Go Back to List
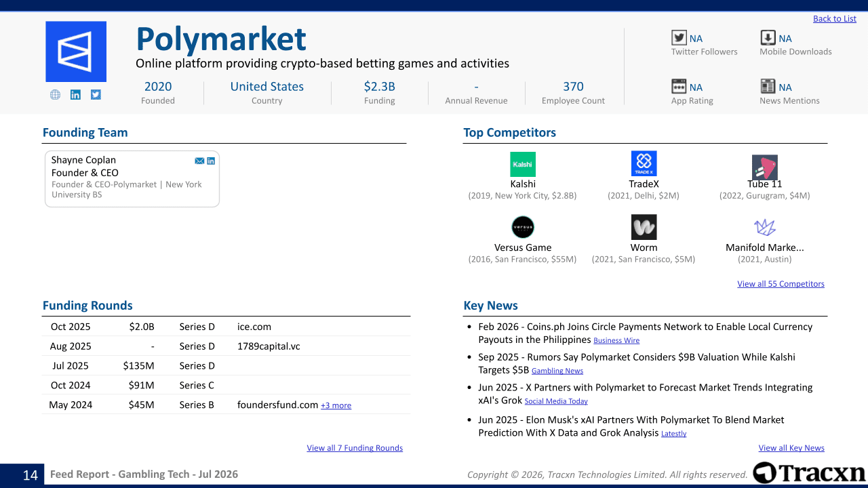Viewport: 868px width, 488px height. coord(835,19)
